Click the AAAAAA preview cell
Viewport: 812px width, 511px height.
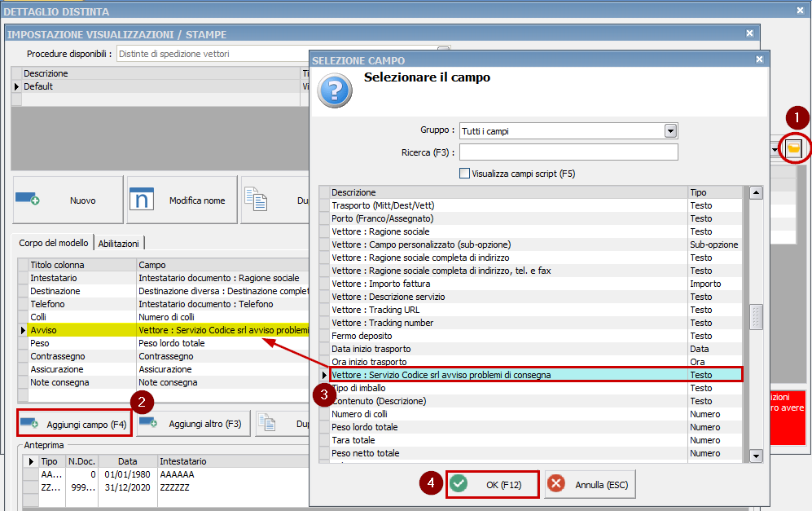point(233,474)
